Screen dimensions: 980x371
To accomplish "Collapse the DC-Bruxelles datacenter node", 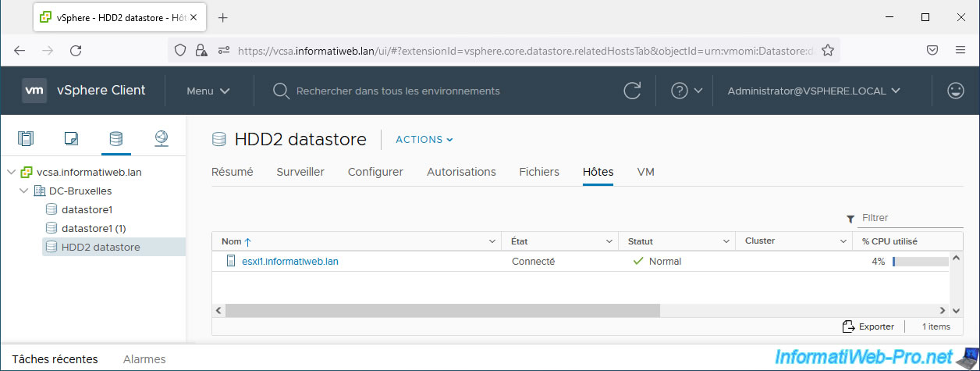I will pyautogui.click(x=24, y=191).
